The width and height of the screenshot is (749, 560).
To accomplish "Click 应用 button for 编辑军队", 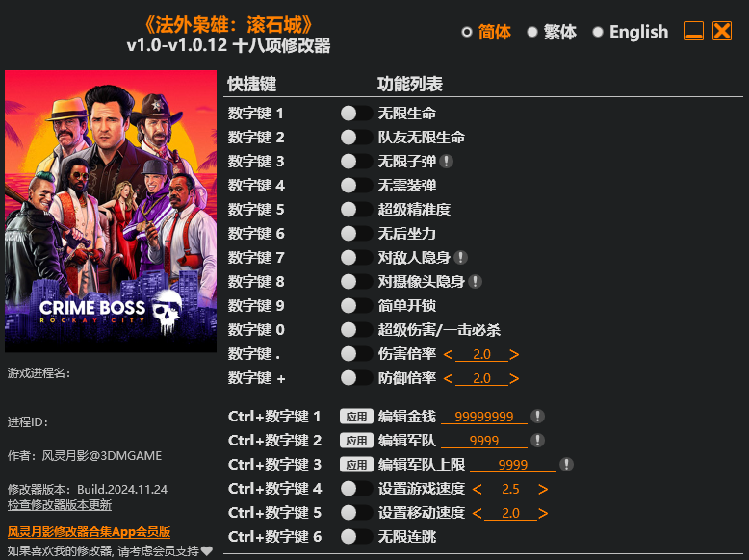I will (356, 440).
